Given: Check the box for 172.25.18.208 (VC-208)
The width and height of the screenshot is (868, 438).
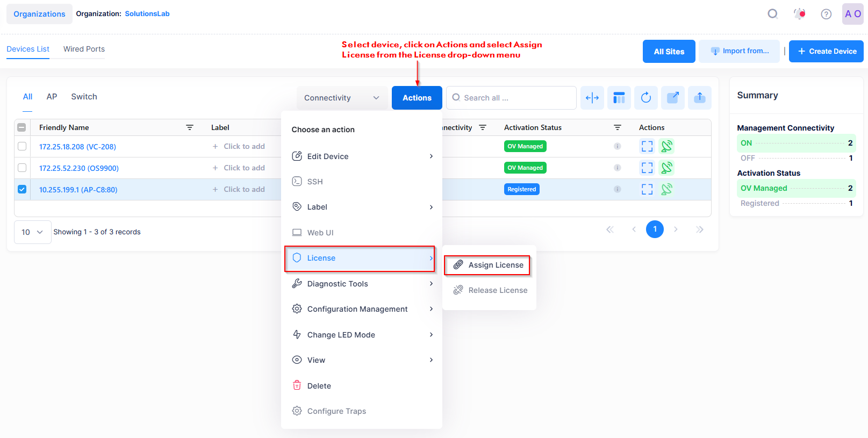Looking at the screenshot, I should coord(22,146).
